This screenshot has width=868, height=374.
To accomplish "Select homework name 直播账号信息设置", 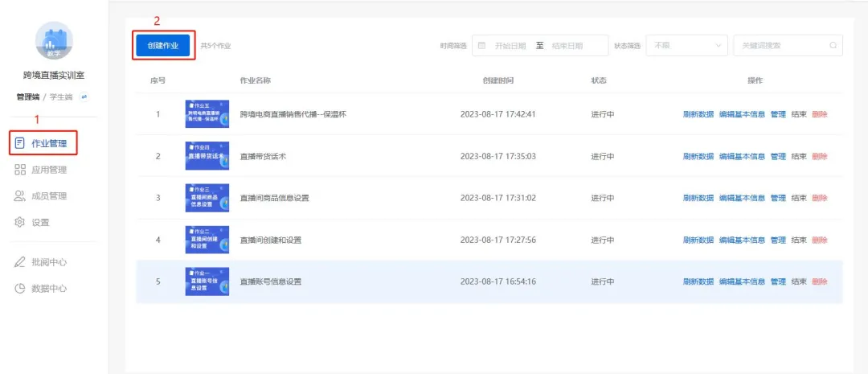I will (270, 282).
